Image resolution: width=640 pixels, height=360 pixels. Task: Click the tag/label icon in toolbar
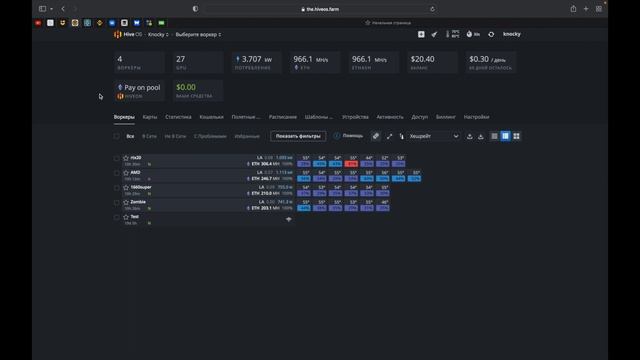[x=376, y=136]
